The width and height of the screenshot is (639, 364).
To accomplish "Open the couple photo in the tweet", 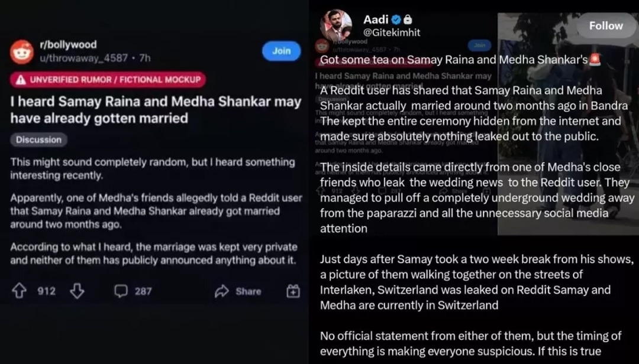I will pyautogui.click(x=568, y=123).
